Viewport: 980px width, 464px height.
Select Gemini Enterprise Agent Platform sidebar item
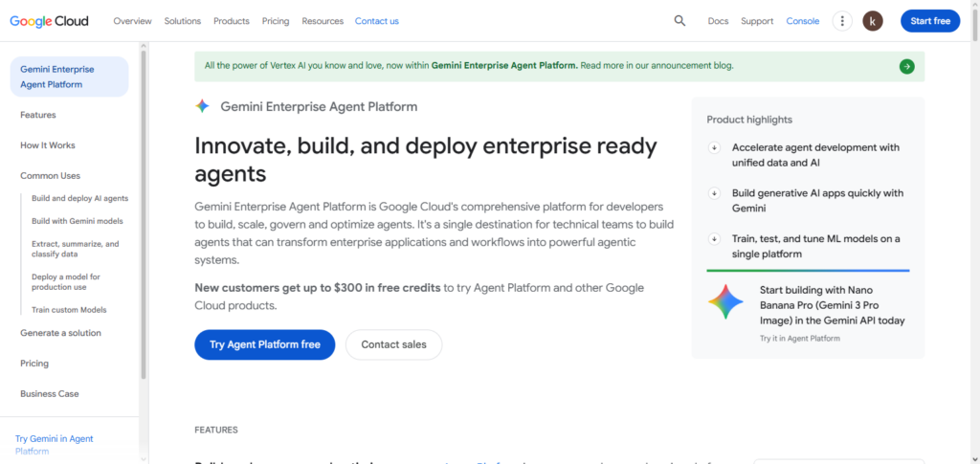coord(69,77)
